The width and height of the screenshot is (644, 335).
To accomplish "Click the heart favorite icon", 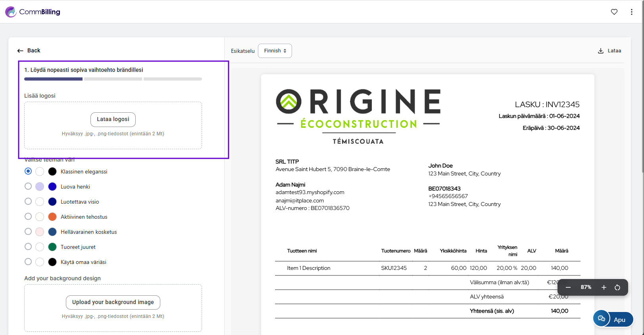I will click(x=614, y=12).
